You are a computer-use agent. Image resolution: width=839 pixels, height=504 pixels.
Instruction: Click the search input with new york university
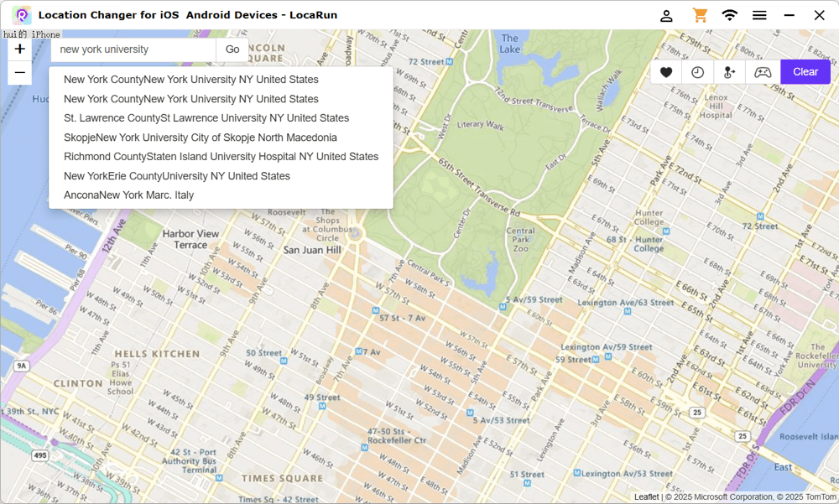click(133, 49)
